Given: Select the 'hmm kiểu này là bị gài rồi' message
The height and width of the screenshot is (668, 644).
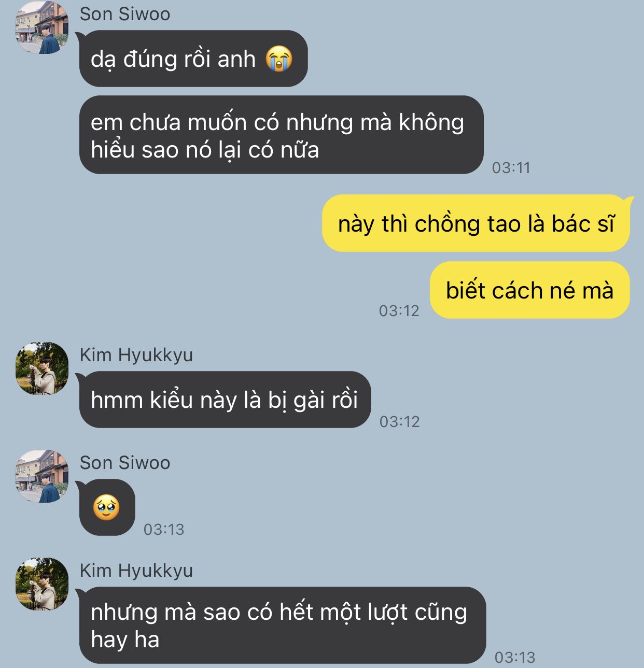Looking at the screenshot, I should click(x=225, y=400).
